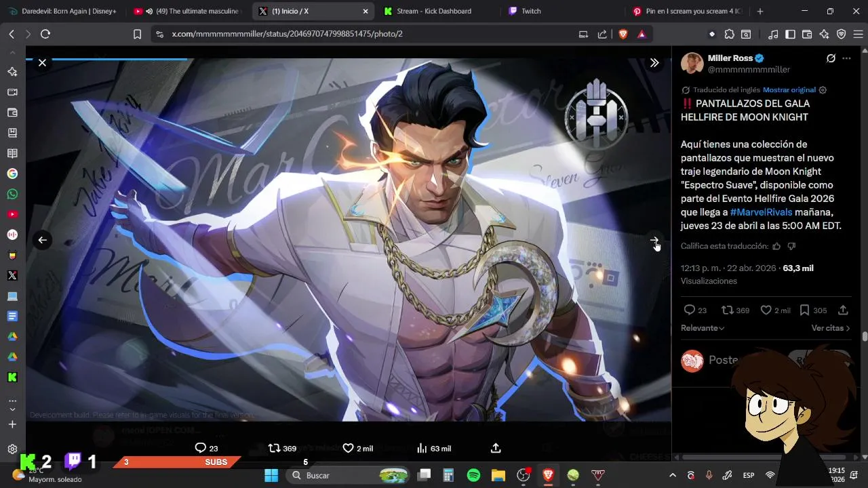Like the tweet in the side panel
Screen dimensions: 868x488
click(x=775, y=310)
